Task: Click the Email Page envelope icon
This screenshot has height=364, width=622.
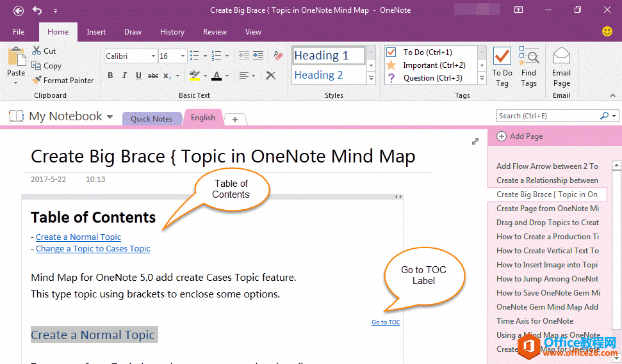Action: point(561,57)
